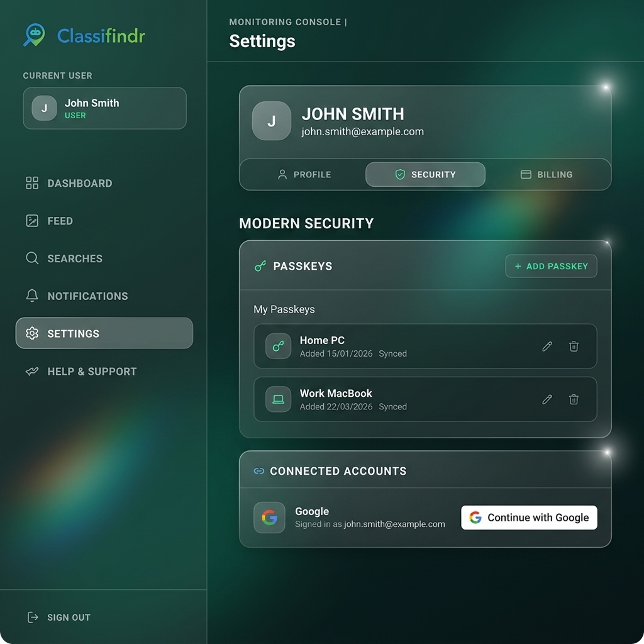This screenshot has width=644, height=644.
Task: Click the Profile person icon
Action: coord(282,175)
